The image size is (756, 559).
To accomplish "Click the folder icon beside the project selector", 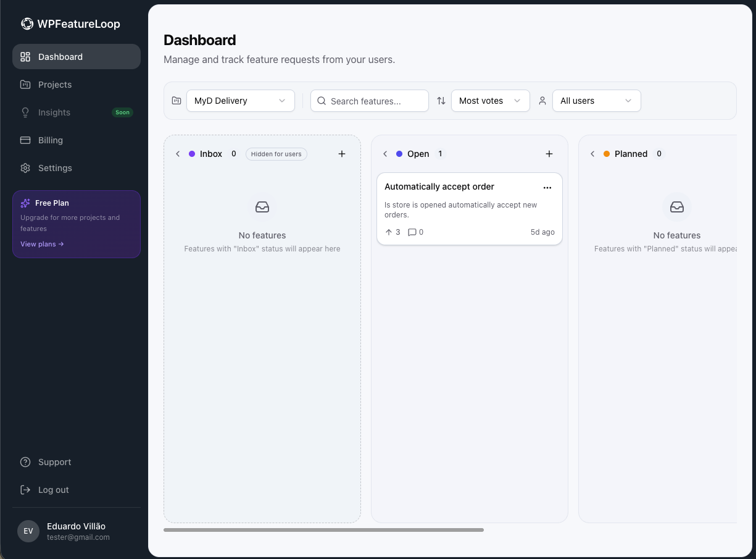I will 177,100.
